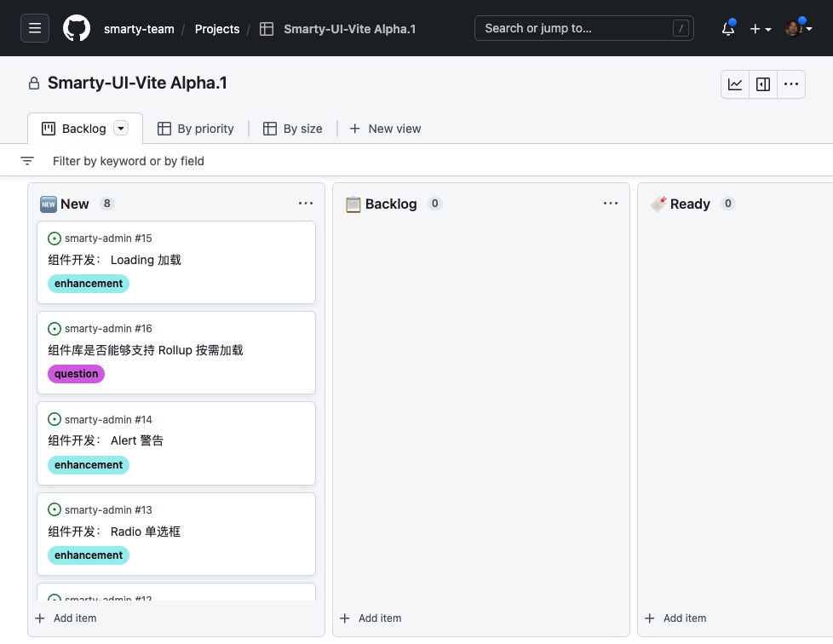Click the open issue icon on #15
Viewport: 833px width, 644px height.
click(55, 239)
